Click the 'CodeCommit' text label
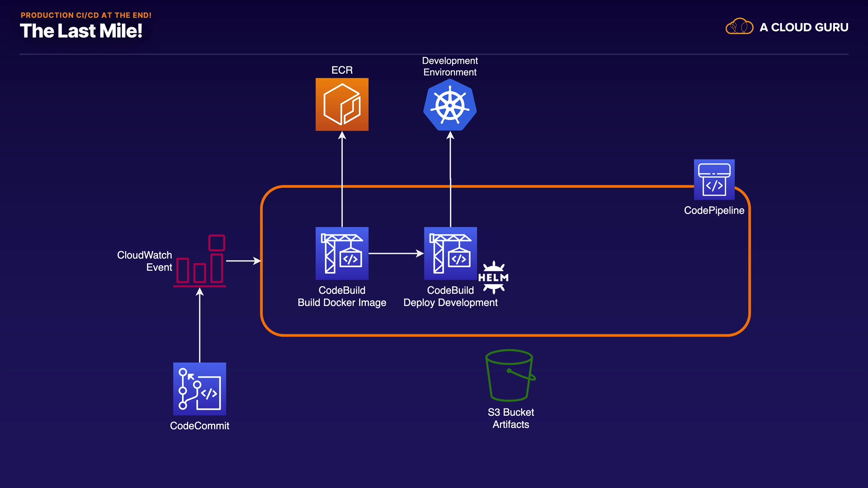The image size is (868, 488). pyautogui.click(x=199, y=426)
